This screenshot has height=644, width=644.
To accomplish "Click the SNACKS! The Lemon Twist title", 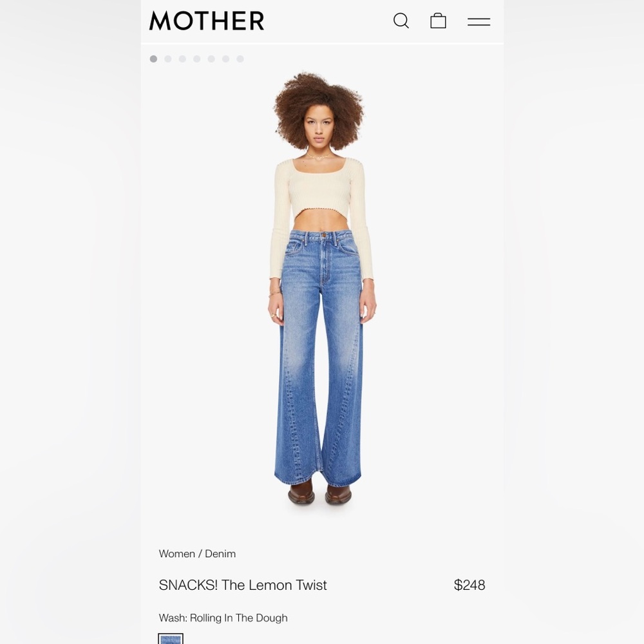I will pos(243,585).
